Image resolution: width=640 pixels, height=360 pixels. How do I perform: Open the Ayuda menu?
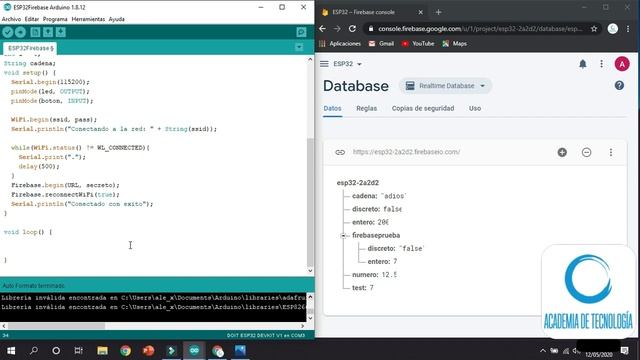point(117,19)
